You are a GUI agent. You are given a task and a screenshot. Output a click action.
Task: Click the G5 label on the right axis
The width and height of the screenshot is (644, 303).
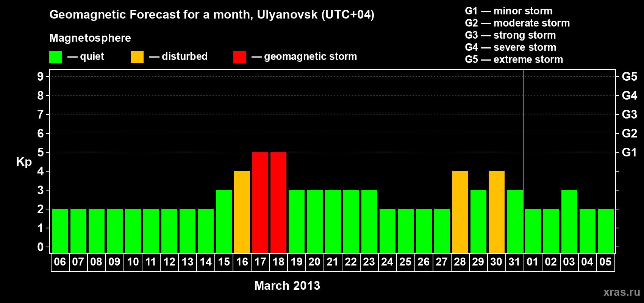(630, 77)
